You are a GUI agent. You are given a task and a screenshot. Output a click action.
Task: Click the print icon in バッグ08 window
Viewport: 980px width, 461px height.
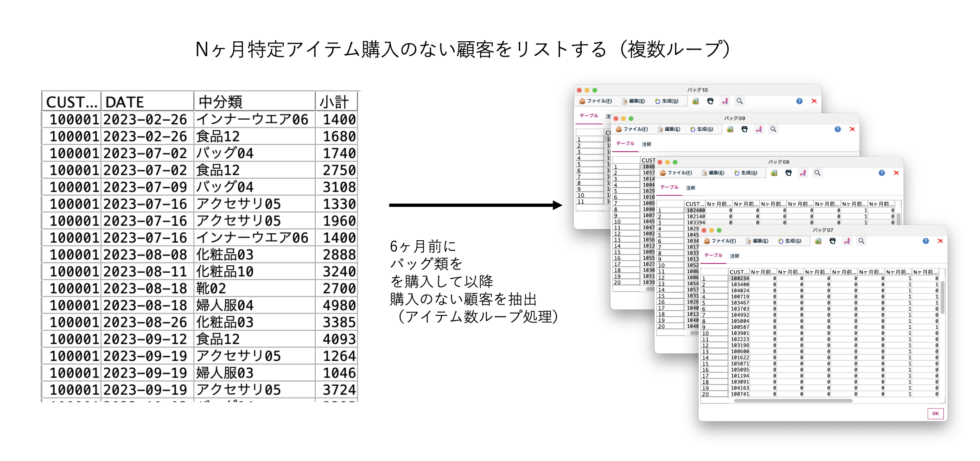[x=789, y=173]
